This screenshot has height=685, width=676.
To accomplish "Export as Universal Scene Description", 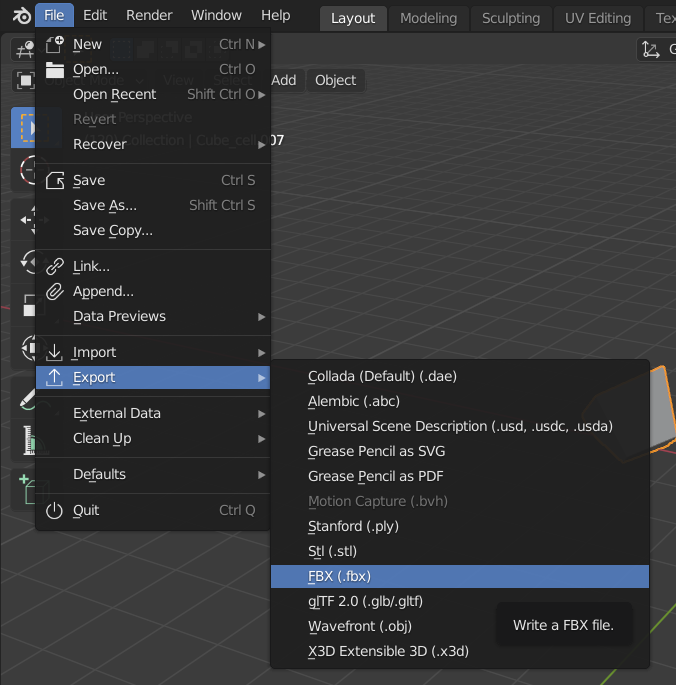I will pos(460,426).
